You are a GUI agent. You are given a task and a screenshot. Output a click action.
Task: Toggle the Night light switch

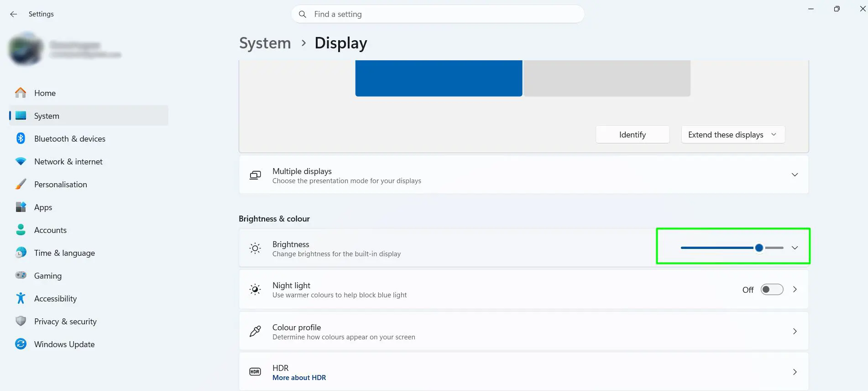coord(772,290)
